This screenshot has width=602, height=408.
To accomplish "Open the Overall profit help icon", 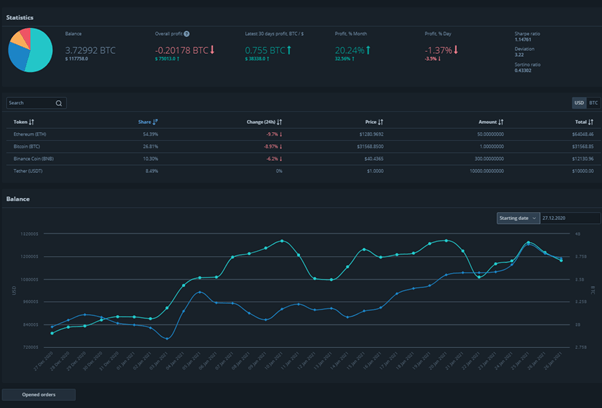I will [x=187, y=34].
